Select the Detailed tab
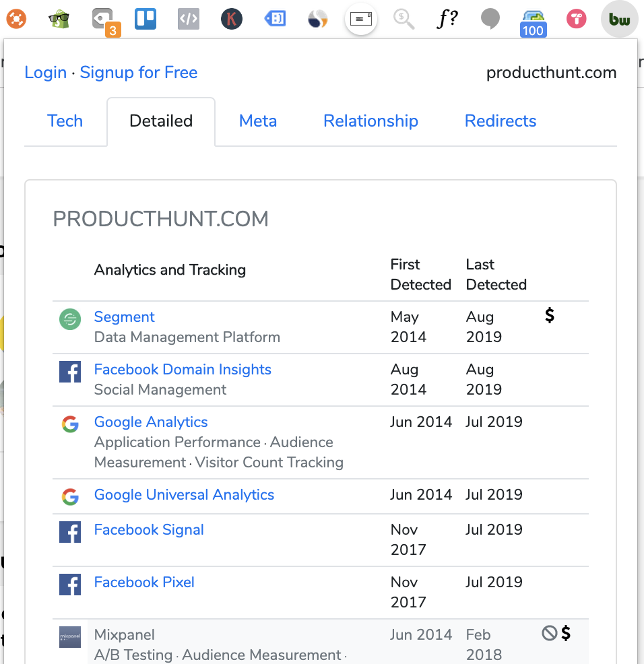Viewport: 644px width, 664px height. point(161,121)
